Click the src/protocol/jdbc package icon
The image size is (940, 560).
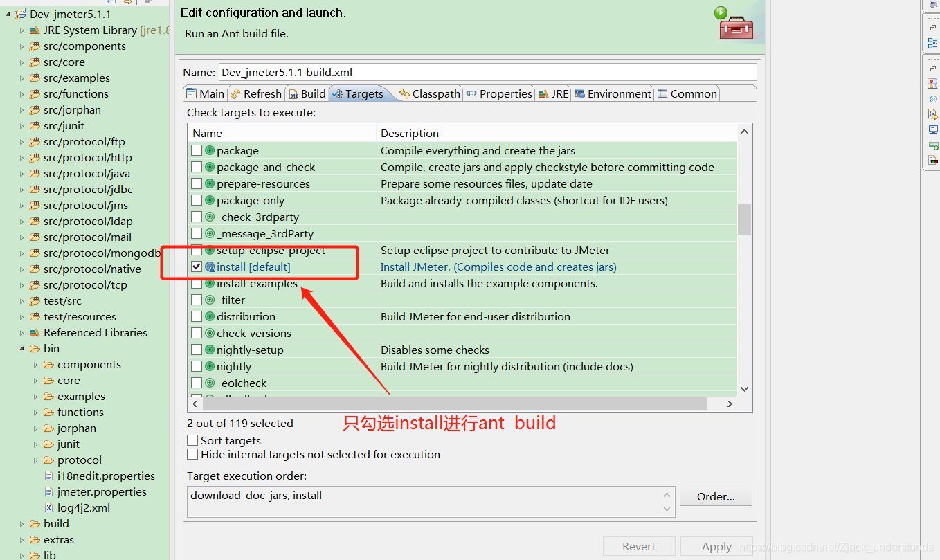[35, 190]
